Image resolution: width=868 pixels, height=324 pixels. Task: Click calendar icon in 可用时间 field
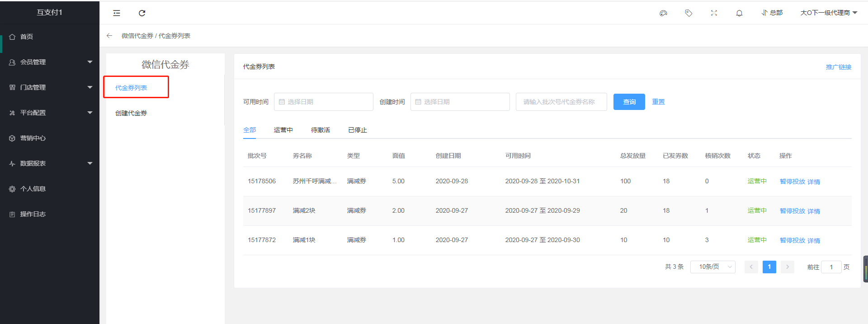tap(282, 102)
